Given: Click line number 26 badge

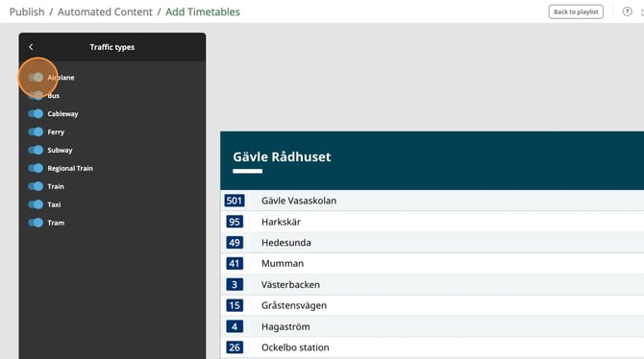Looking at the screenshot, I should [x=235, y=347].
